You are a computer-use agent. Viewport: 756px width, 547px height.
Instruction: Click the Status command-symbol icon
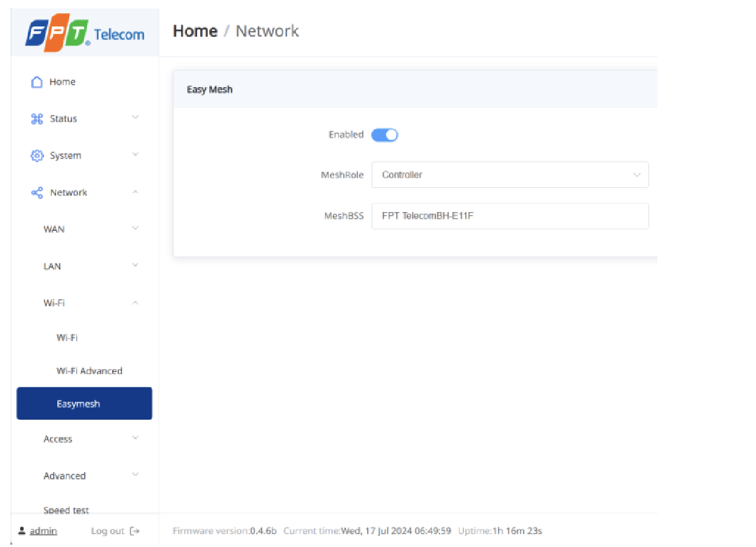pos(37,119)
